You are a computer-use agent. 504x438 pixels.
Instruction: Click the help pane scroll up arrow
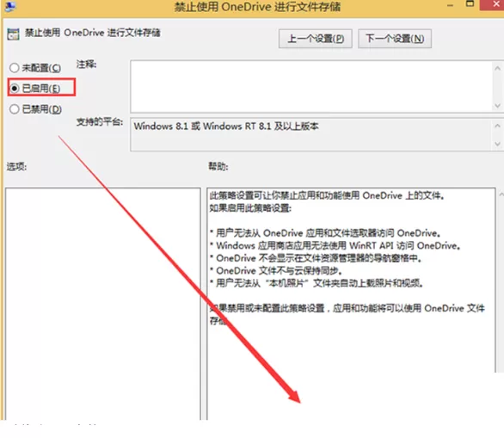(501, 194)
